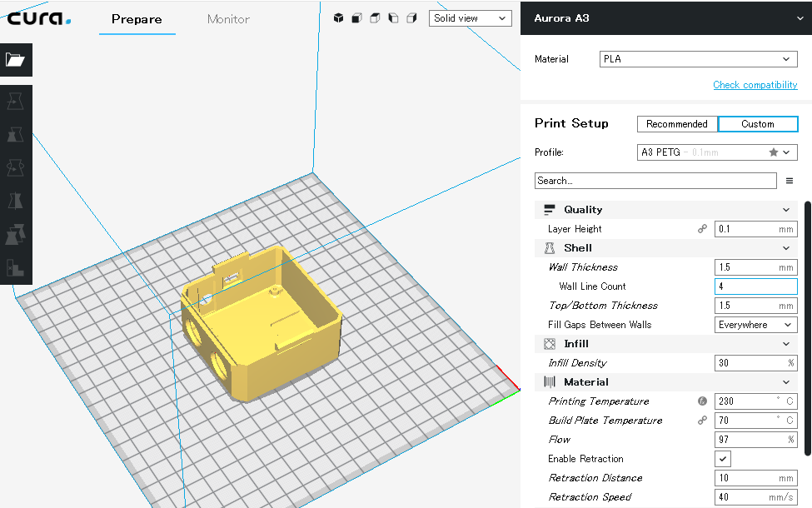The image size is (812, 508).
Task: Click the settings panel vertical scrollbar
Action: pyautogui.click(x=808, y=329)
